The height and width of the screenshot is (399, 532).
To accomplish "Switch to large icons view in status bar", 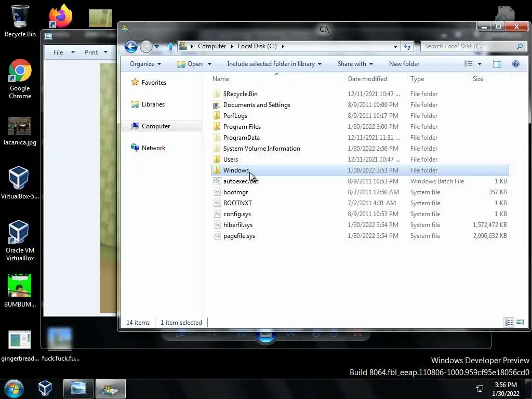I will coord(520,322).
